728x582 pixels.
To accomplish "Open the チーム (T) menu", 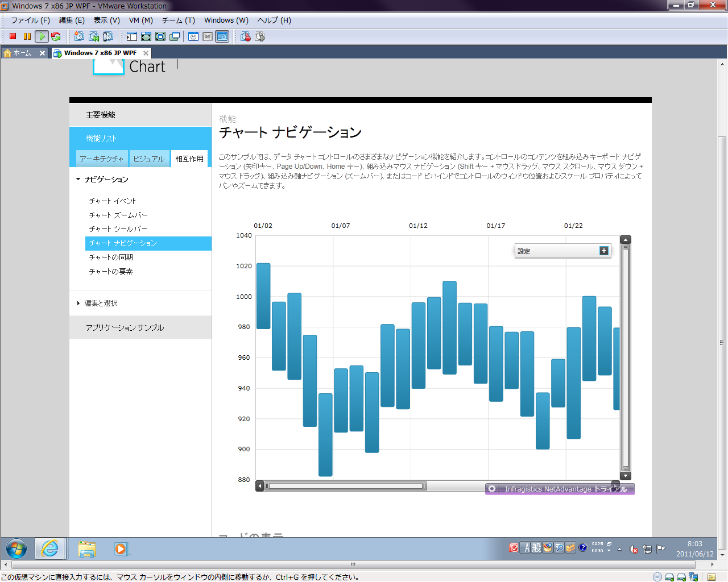I will (x=179, y=20).
